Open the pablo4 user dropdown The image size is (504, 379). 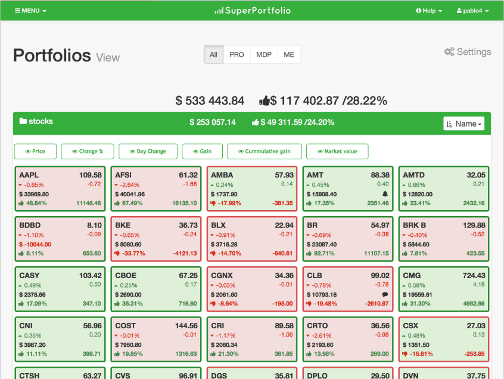[472, 11]
